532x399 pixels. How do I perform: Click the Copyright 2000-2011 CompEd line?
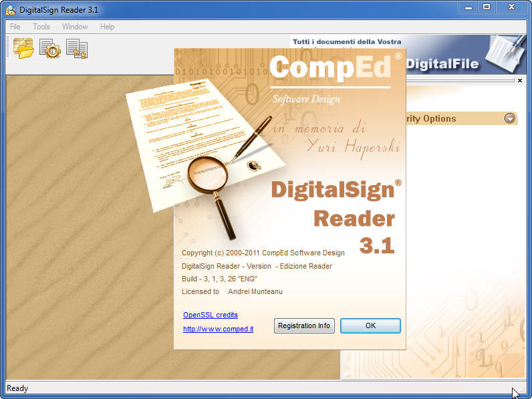click(x=263, y=253)
